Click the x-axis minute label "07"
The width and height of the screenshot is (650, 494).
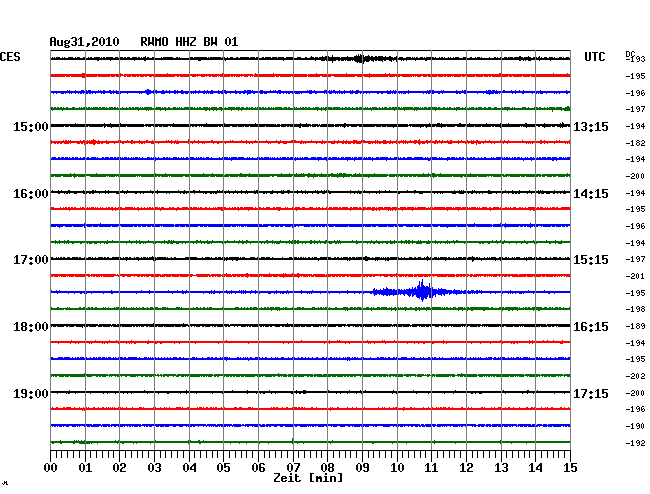click(x=293, y=468)
